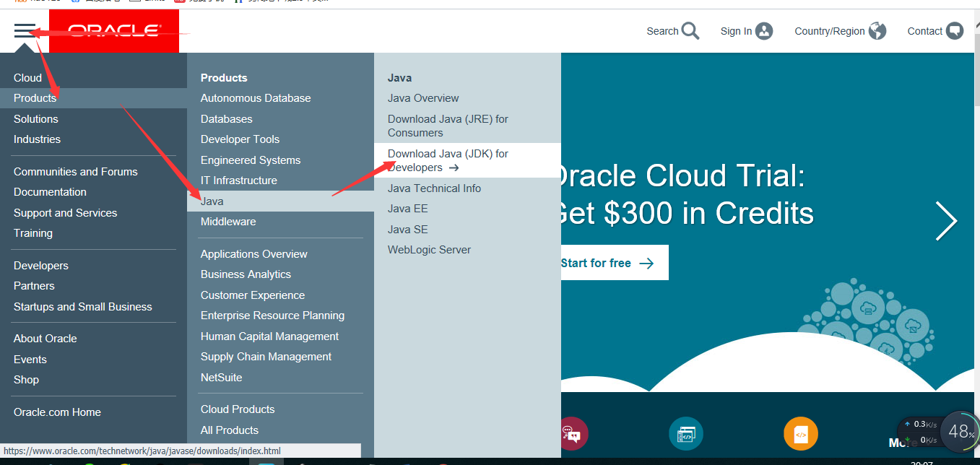Open Human Capital Management entry
980x465 pixels.
269,336
